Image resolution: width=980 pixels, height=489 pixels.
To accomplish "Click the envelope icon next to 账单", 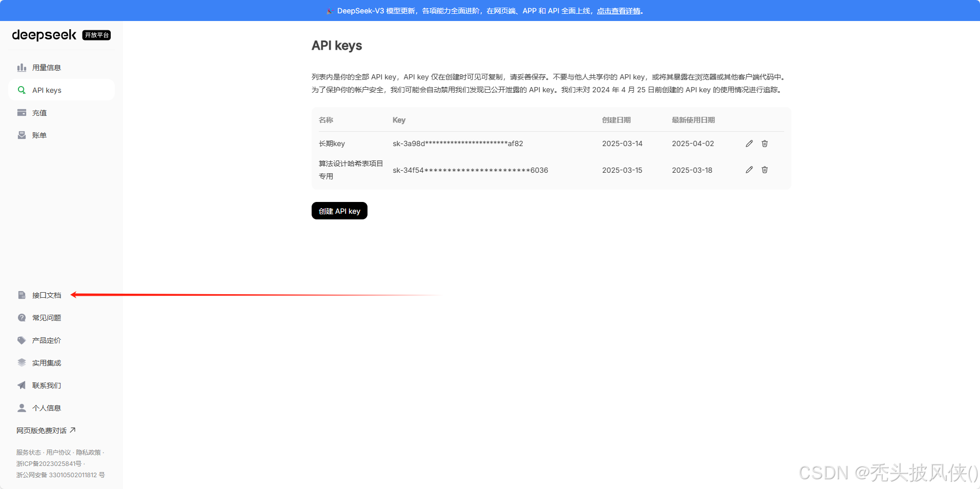I will pos(22,135).
